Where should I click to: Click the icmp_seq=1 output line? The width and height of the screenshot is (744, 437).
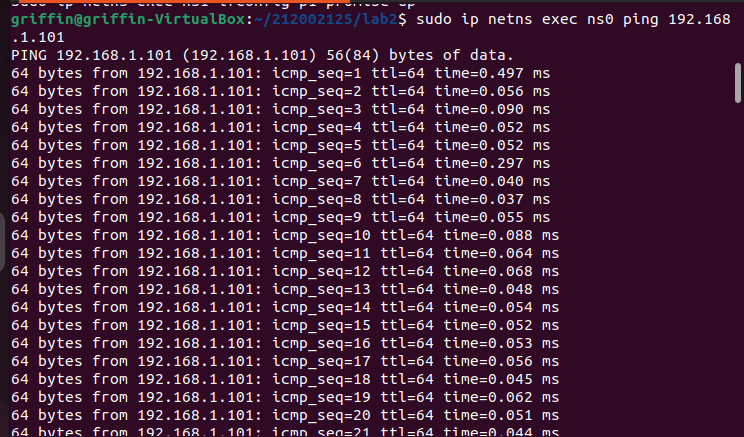(280, 74)
